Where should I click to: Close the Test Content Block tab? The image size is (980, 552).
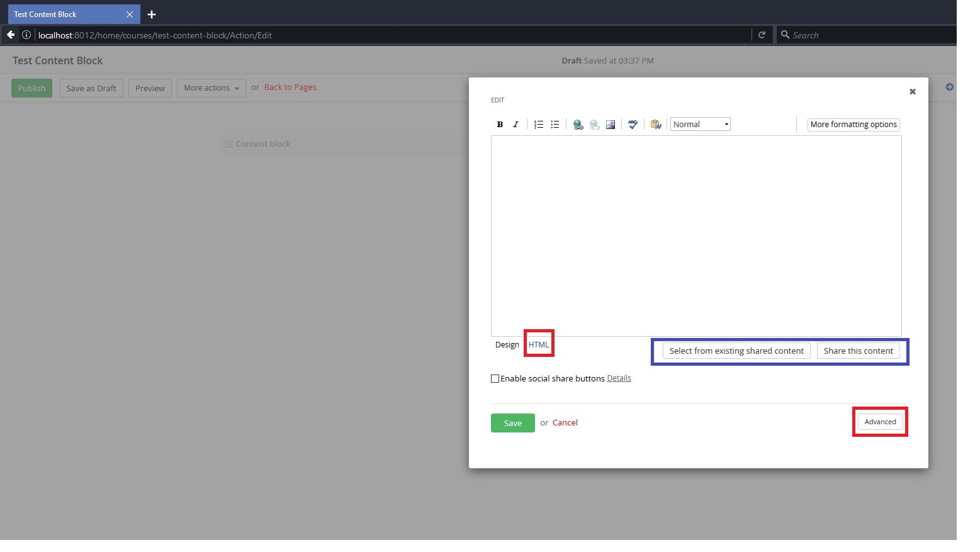[130, 14]
